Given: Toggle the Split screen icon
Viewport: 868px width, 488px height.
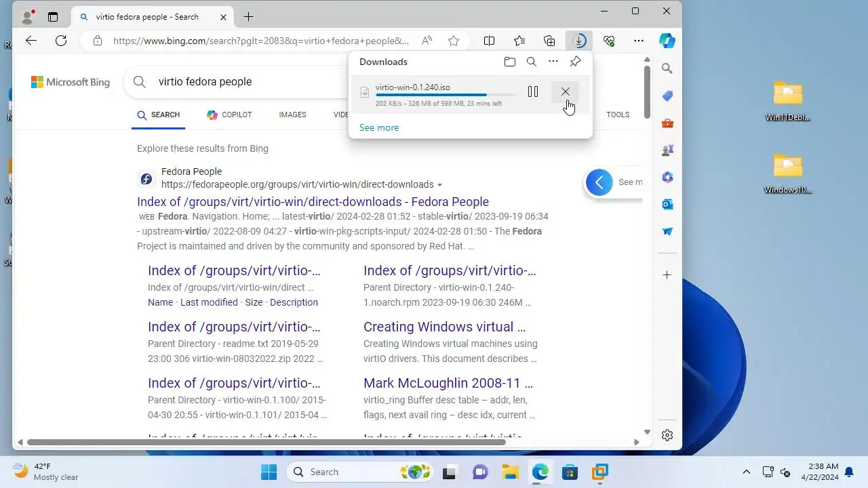Looking at the screenshot, I should click(x=489, y=41).
